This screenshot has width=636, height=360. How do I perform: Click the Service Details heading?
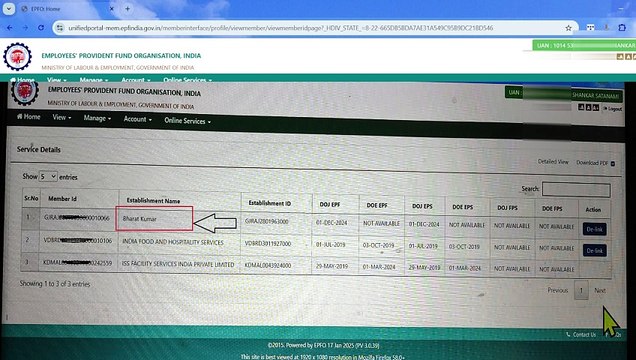tap(39, 149)
